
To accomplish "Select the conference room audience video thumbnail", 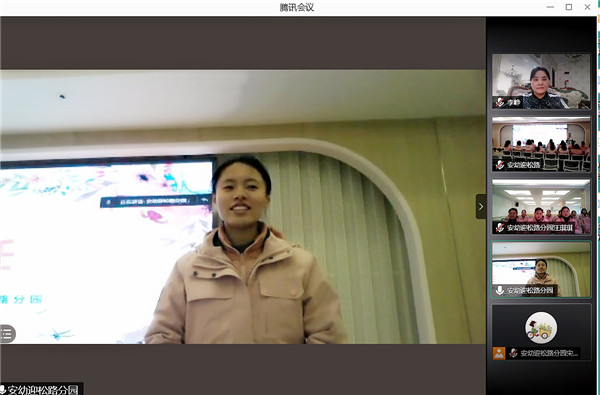I will click(541, 144).
